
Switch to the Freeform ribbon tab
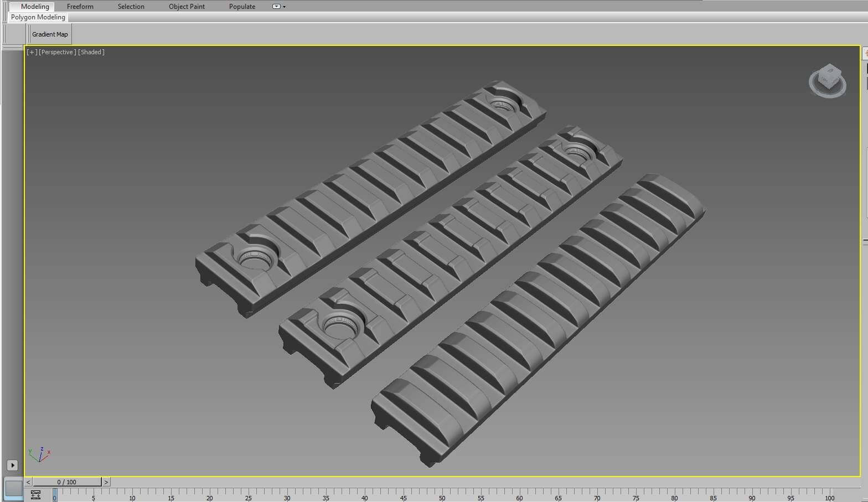(80, 7)
